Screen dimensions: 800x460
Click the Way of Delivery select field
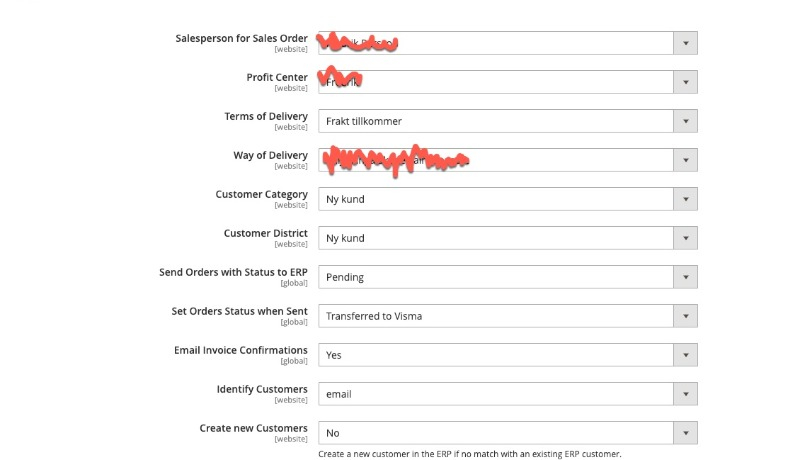(508, 160)
